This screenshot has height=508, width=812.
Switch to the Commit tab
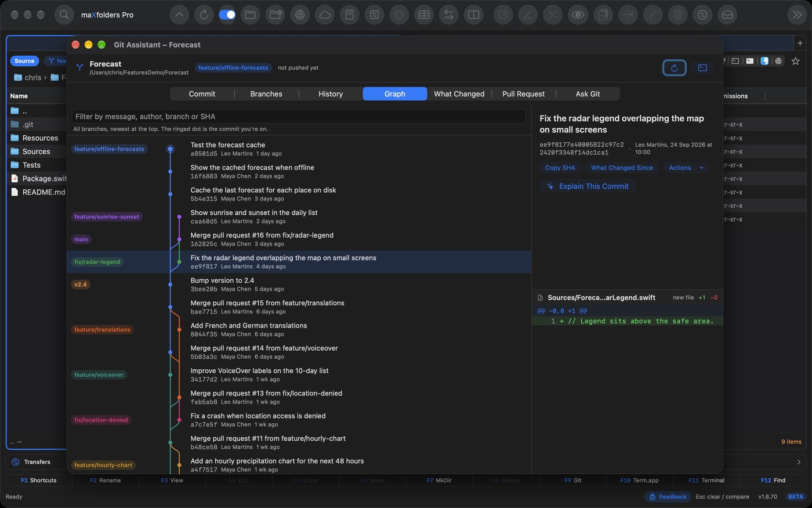click(x=202, y=94)
